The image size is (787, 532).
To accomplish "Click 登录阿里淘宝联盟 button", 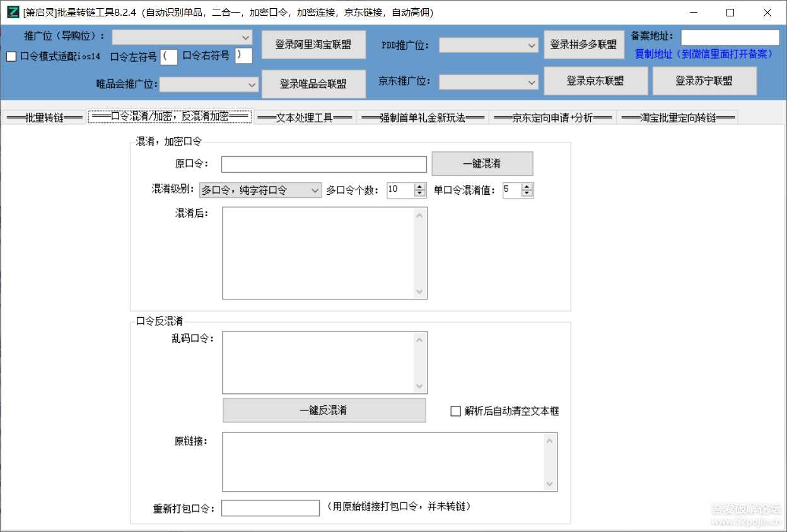I will tap(313, 44).
